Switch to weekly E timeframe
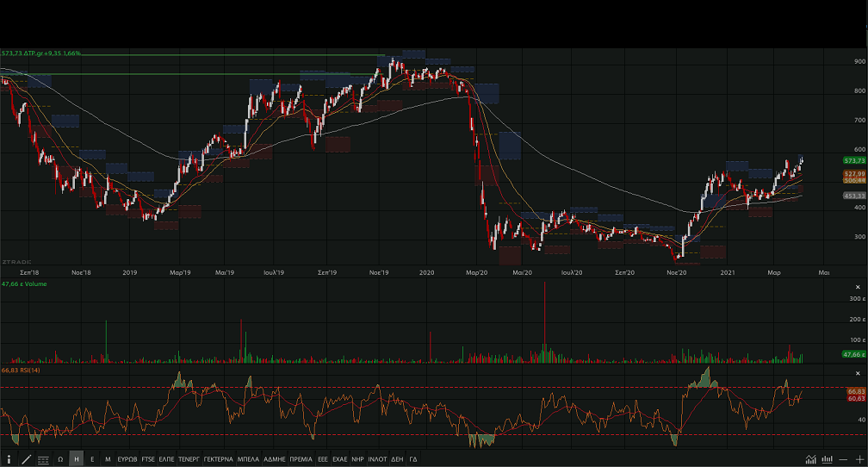 92,459
